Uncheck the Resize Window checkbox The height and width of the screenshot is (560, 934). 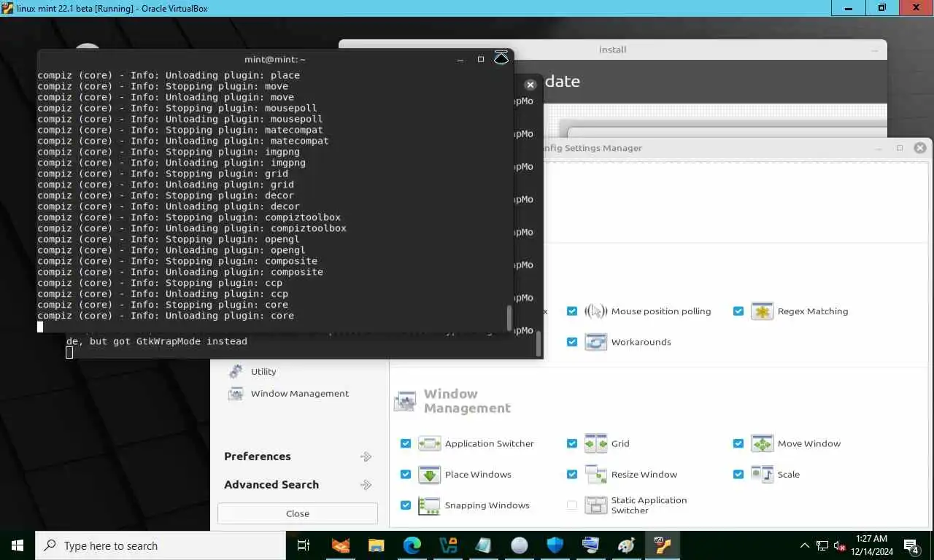pyautogui.click(x=572, y=475)
